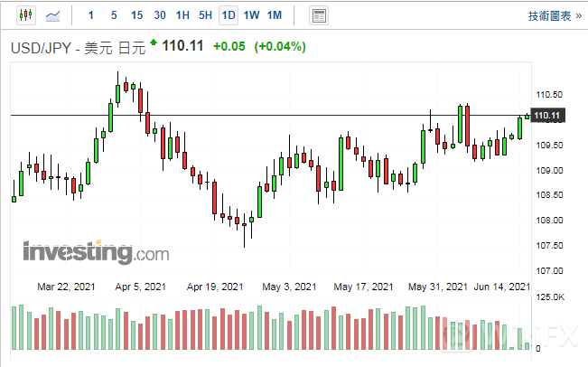Set chart interval to 1W
Screen dimensions: 588x367
pyautogui.click(x=252, y=15)
